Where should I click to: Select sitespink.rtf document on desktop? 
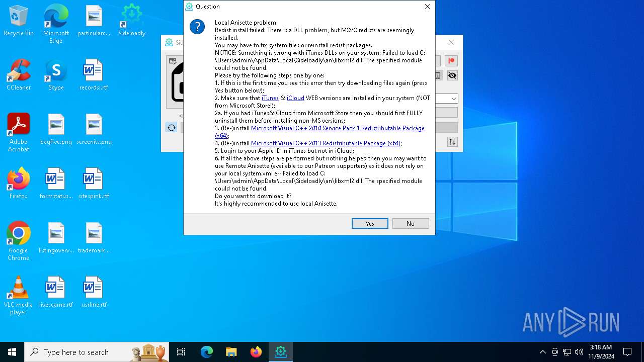click(94, 184)
